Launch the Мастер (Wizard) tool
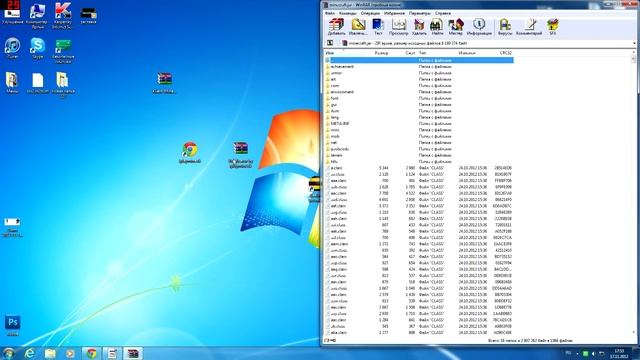The height and width of the screenshot is (360, 640). coord(456,27)
